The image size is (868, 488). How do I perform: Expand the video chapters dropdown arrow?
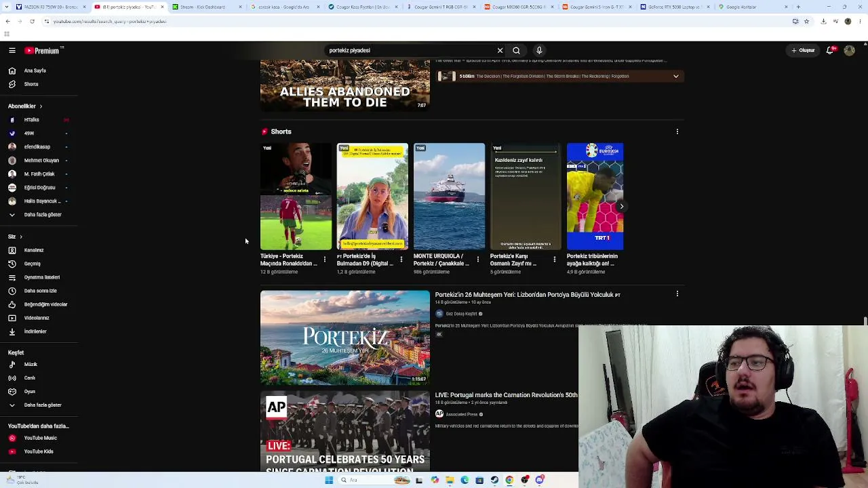(675, 77)
